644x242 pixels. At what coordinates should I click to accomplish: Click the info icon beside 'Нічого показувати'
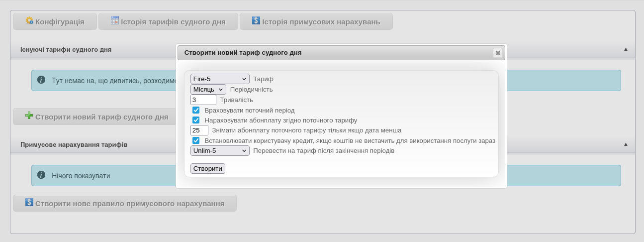41,175
